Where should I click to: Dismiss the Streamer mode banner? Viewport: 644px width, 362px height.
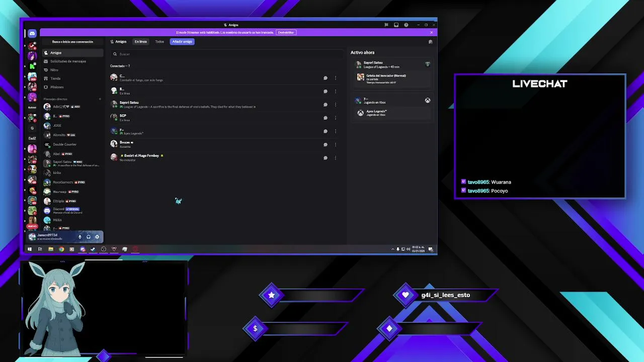click(431, 32)
